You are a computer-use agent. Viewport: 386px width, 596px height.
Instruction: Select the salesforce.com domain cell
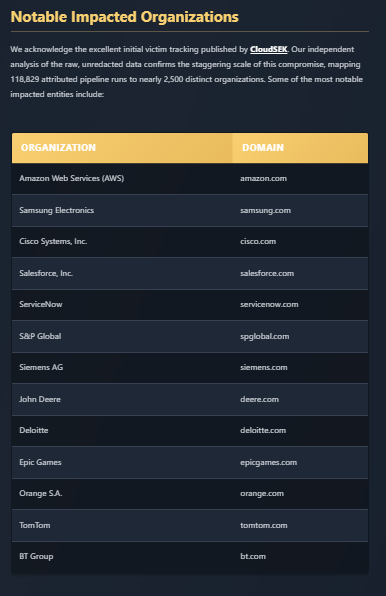[x=300, y=273]
